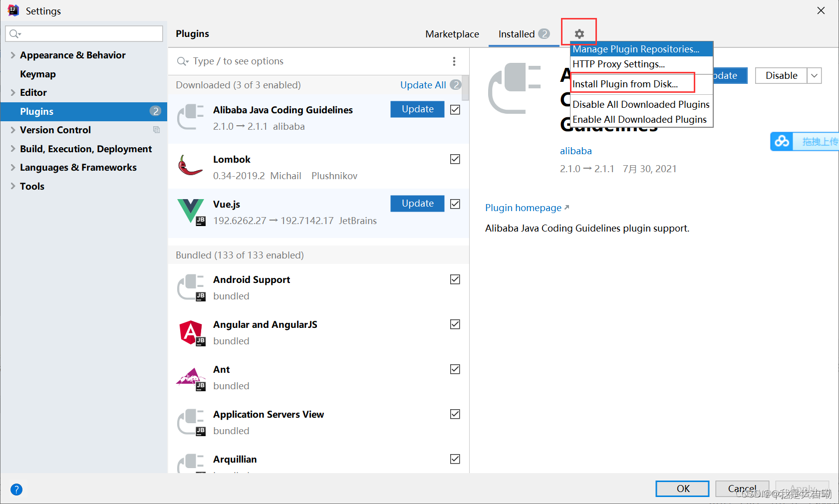Uncheck Angular and AngularJS plugin
The image size is (839, 504).
pyautogui.click(x=455, y=324)
